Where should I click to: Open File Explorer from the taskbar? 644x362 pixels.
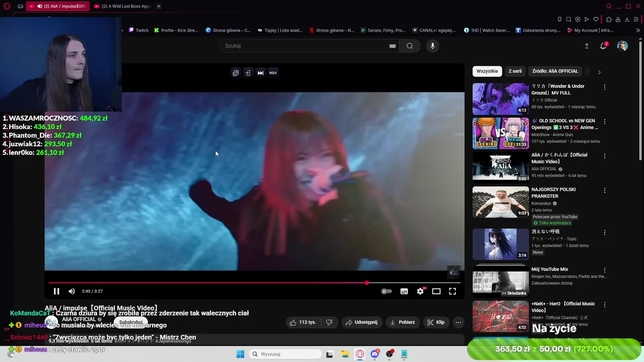click(345, 354)
